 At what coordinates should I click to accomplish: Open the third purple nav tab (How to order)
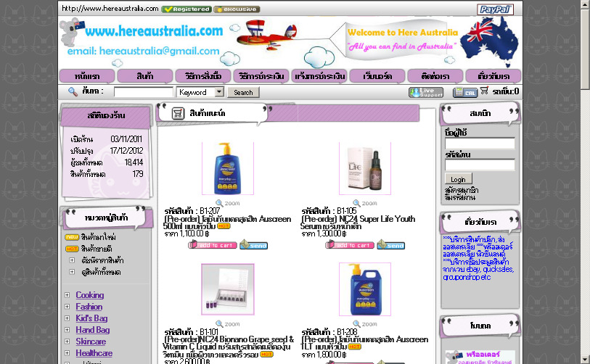(x=202, y=76)
